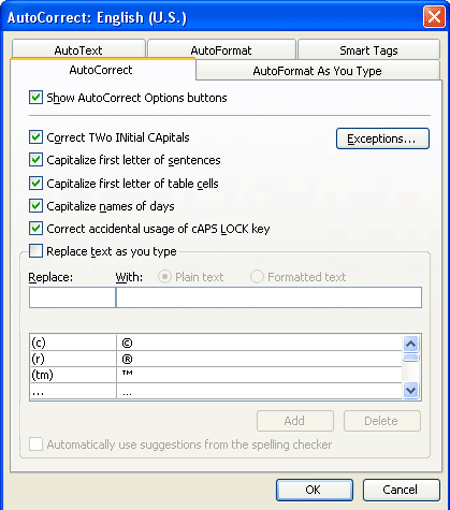
Task: Enable Replace text as you type
Action: coord(36,251)
